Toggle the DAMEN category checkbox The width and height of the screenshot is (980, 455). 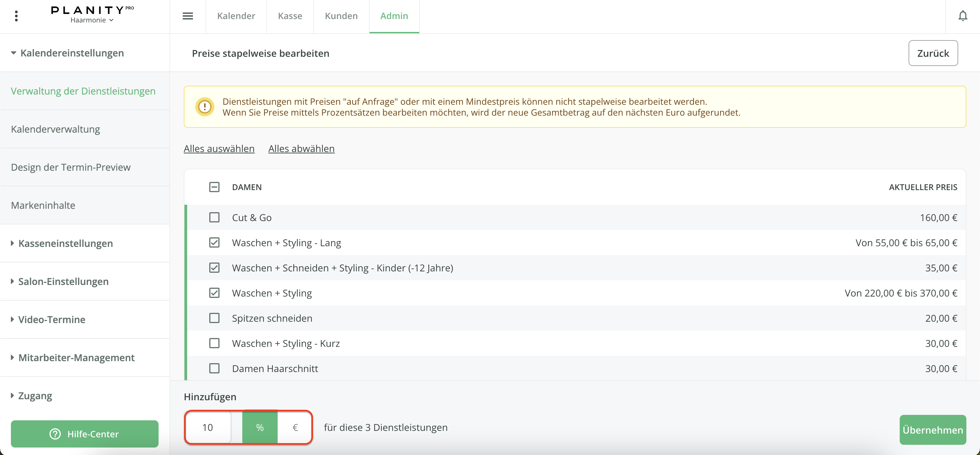[x=214, y=187]
